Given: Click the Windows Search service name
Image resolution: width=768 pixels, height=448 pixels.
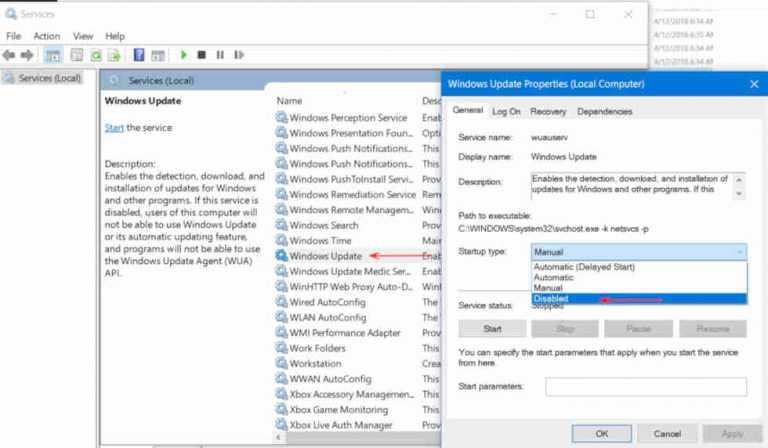Looking at the screenshot, I should pyautogui.click(x=324, y=225).
